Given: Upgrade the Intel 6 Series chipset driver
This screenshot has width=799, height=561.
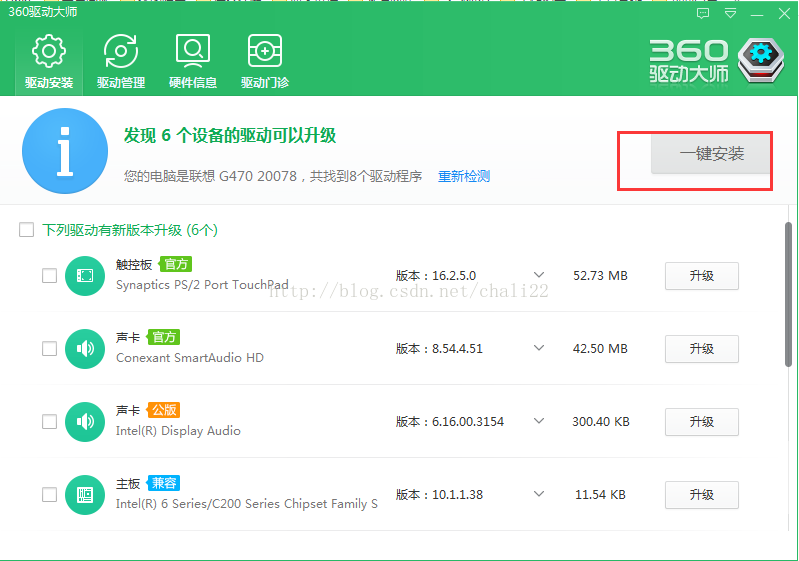Looking at the screenshot, I should coord(702,495).
